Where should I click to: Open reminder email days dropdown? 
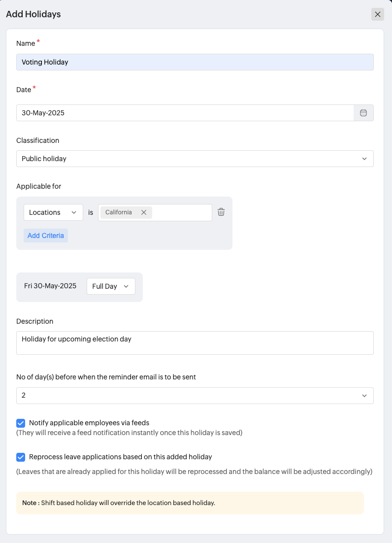point(195,396)
